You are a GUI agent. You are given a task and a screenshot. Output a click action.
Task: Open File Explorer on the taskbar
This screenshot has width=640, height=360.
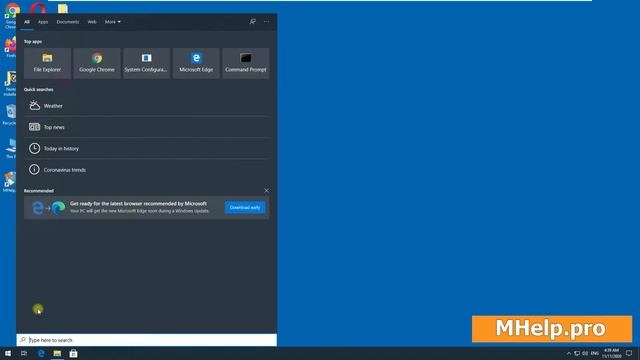[57, 353]
